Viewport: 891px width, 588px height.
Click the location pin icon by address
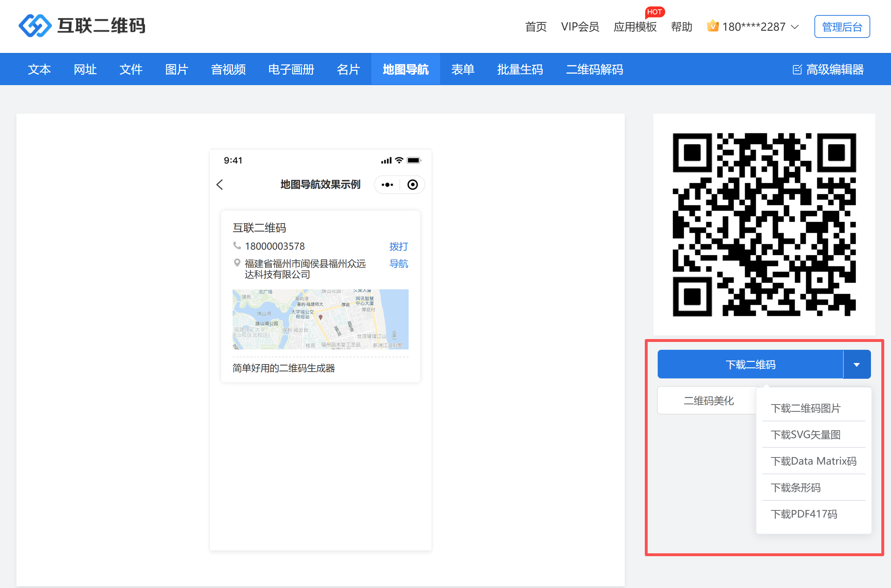(x=237, y=263)
